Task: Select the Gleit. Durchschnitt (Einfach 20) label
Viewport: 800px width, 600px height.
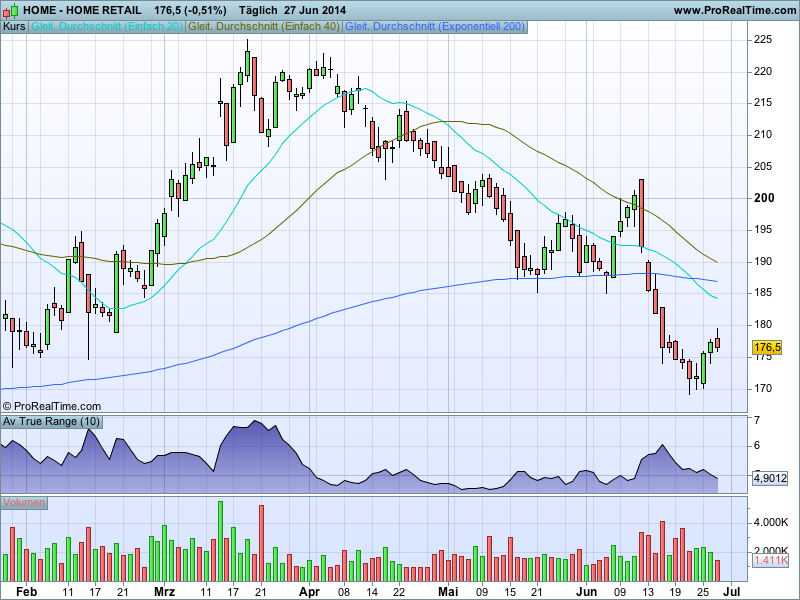Action: [107, 27]
